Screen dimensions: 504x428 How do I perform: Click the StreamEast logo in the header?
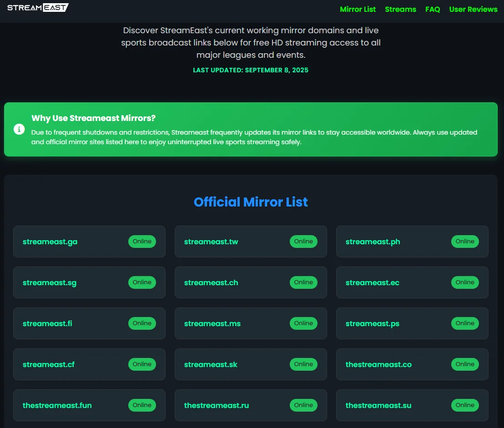[38, 7]
